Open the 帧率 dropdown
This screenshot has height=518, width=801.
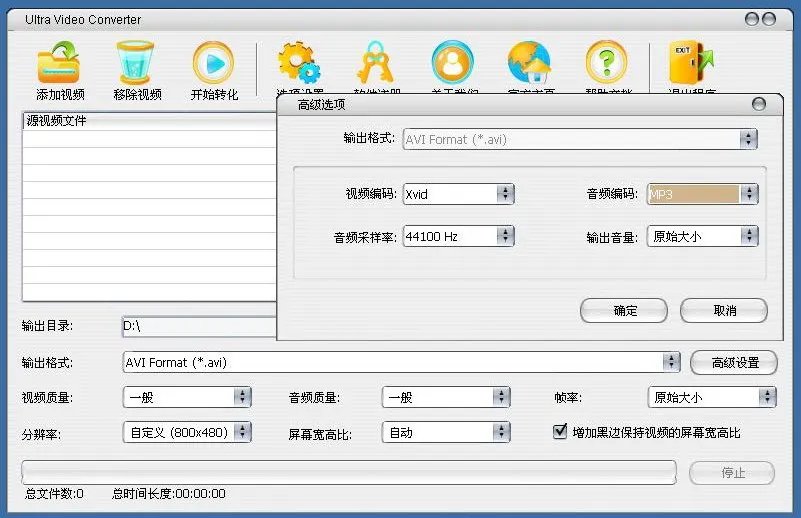(x=712, y=397)
